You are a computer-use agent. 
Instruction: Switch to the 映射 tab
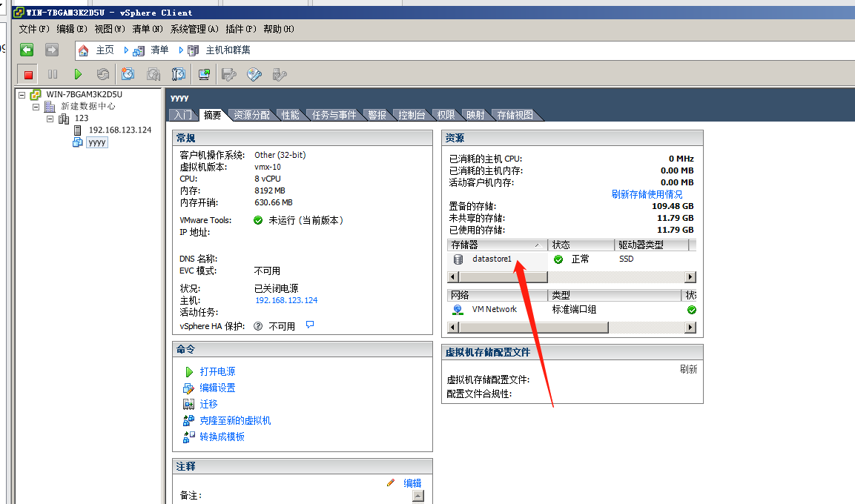[x=475, y=115]
